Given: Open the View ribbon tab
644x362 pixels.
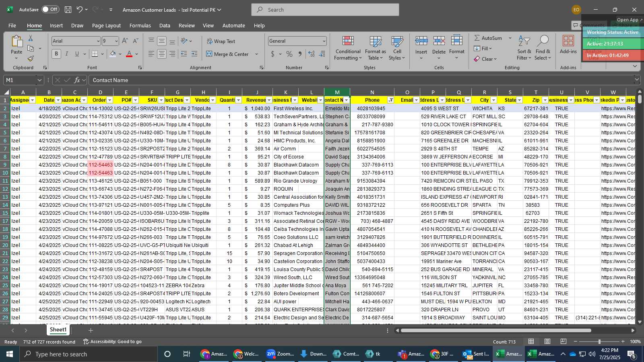Looking at the screenshot, I should point(208,25).
